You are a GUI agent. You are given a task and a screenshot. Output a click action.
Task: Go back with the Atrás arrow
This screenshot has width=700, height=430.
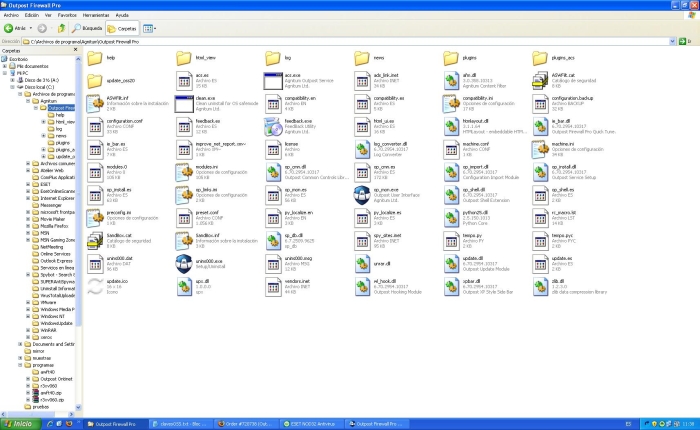pyautogui.click(x=15, y=28)
